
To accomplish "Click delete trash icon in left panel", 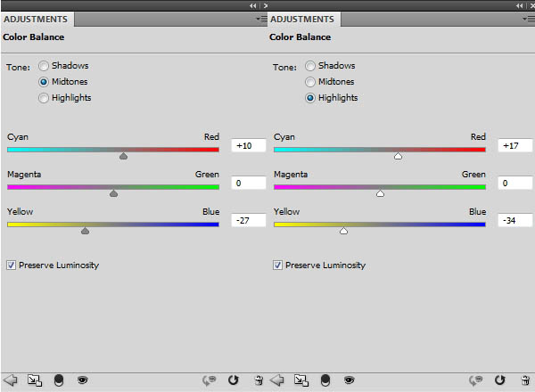I will click(x=259, y=380).
